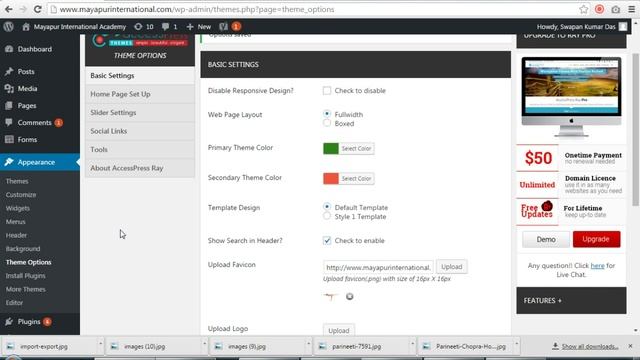Click the Plugins plug icon

click(x=9, y=322)
